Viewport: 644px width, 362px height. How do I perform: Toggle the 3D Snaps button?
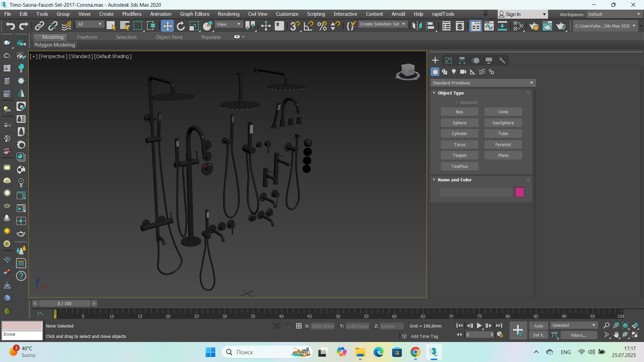pyautogui.click(x=295, y=26)
